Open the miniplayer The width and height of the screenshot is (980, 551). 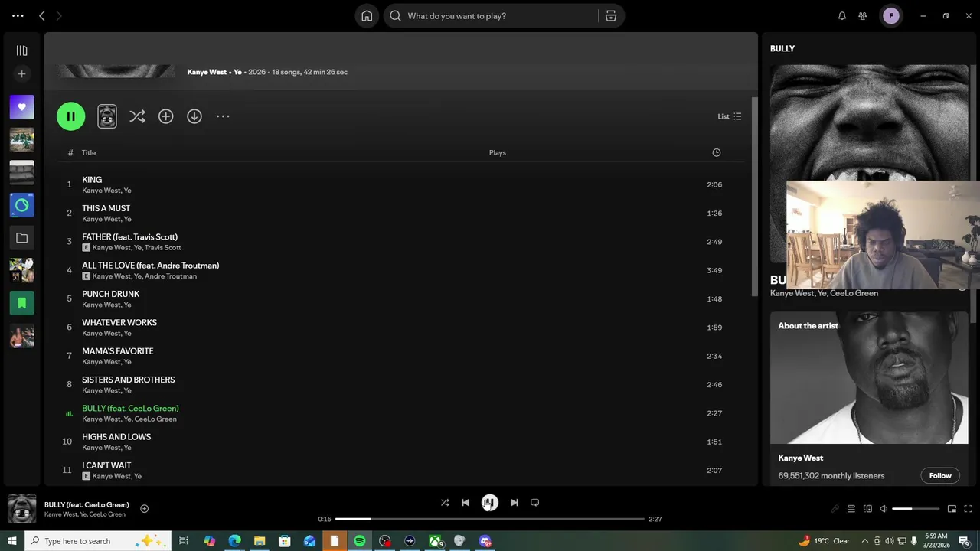click(x=952, y=509)
